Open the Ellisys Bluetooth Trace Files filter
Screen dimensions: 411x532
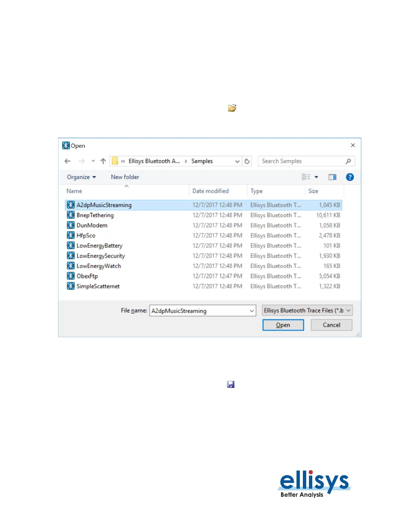[x=307, y=310]
